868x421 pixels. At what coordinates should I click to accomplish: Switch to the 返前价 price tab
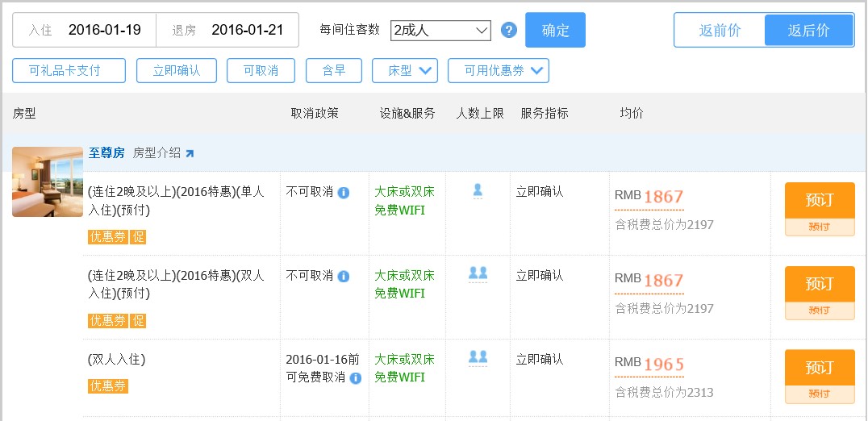720,31
